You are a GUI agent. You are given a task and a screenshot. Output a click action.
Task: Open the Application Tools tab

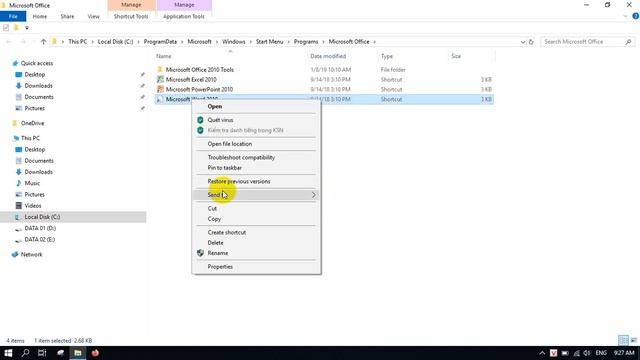click(x=184, y=16)
